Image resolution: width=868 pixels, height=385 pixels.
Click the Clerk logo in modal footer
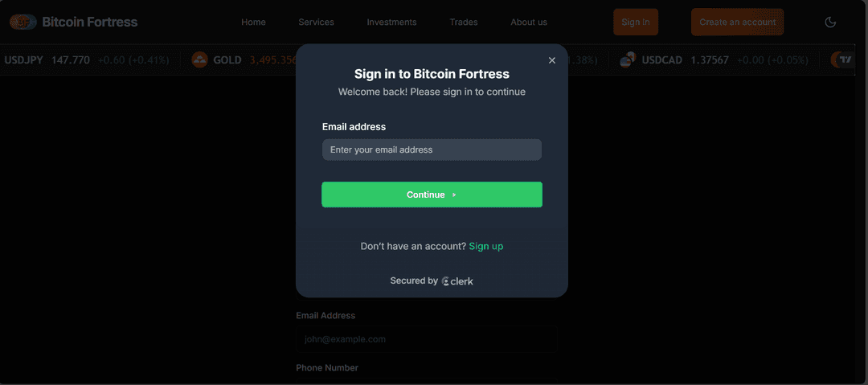457,281
